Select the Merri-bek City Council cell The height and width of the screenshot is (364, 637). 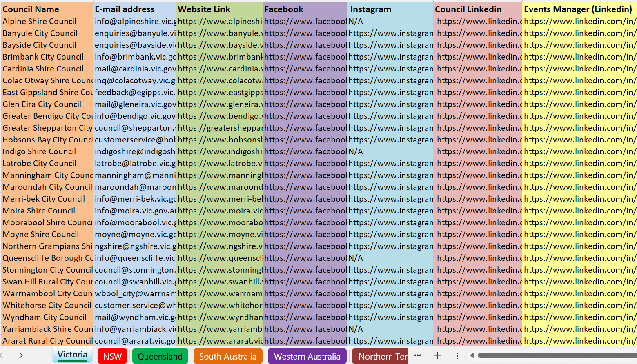[47, 199]
